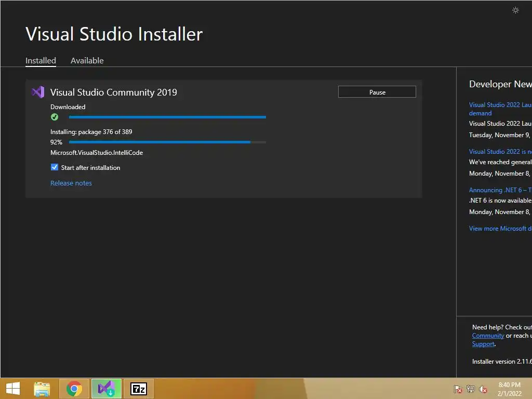Image resolution: width=532 pixels, height=399 pixels.
Task: Launch Google Chrome from the taskbar
Action: click(x=74, y=389)
